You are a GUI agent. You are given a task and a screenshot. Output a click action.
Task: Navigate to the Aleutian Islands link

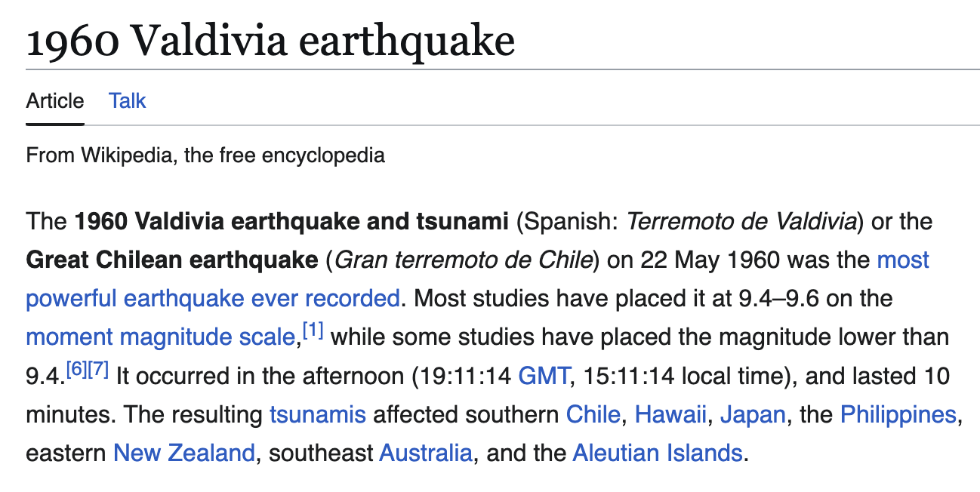[x=657, y=454]
